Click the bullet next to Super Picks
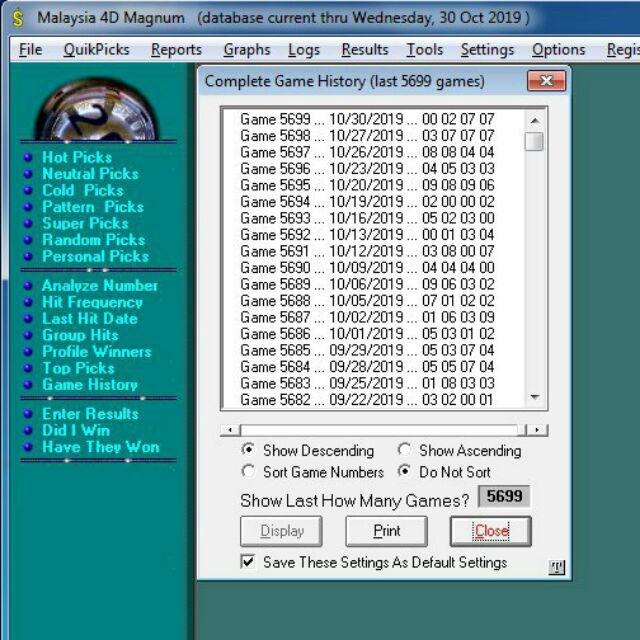Viewport: 640px width, 640px height. tap(28, 223)
